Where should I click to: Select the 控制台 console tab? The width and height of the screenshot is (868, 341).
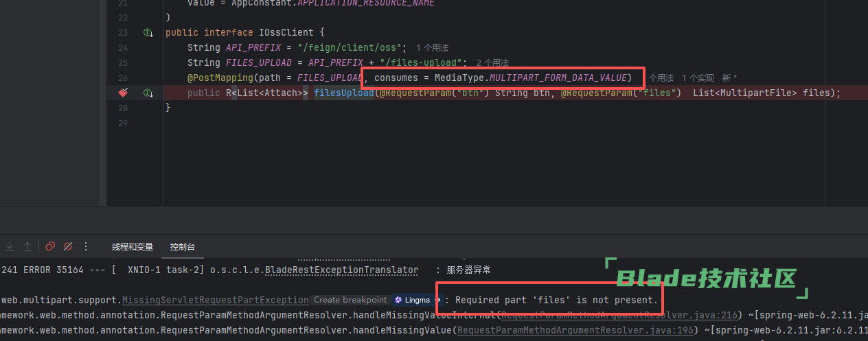[x=183, y=247]
